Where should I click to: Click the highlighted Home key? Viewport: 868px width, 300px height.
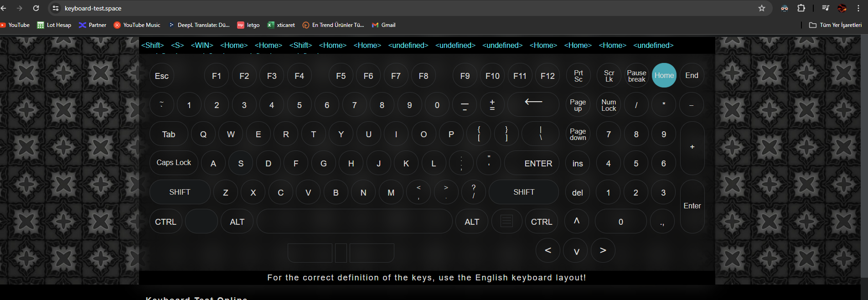point(664,75)
